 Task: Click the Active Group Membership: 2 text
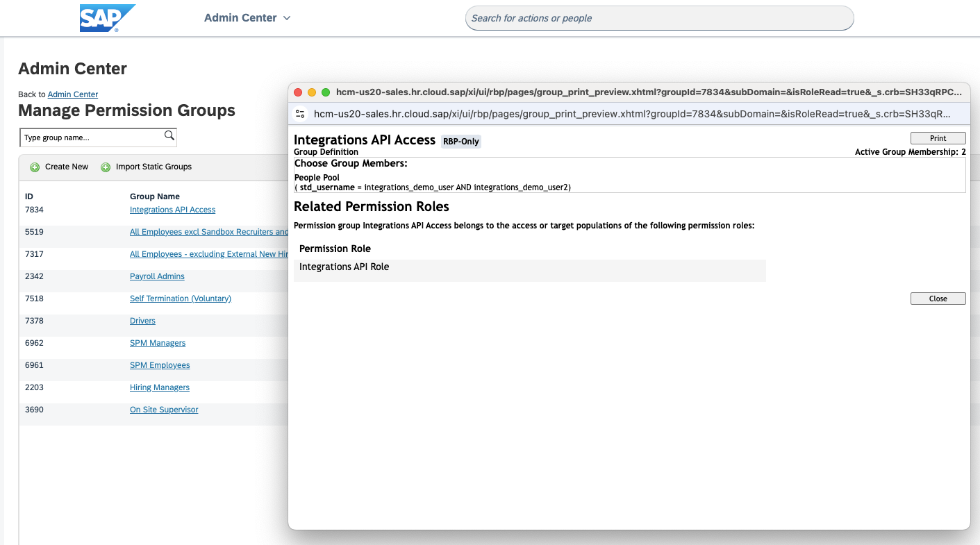(x=910, y=152)
